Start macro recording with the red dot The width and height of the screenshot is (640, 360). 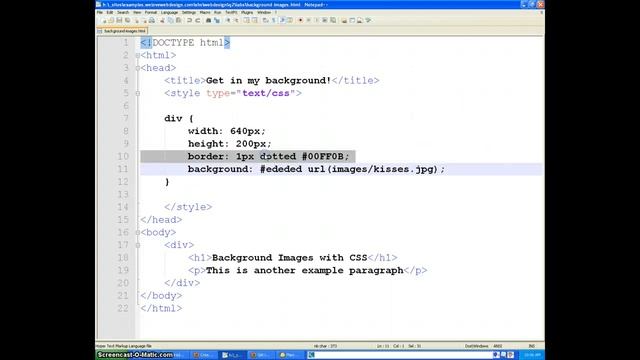[300, 20]
